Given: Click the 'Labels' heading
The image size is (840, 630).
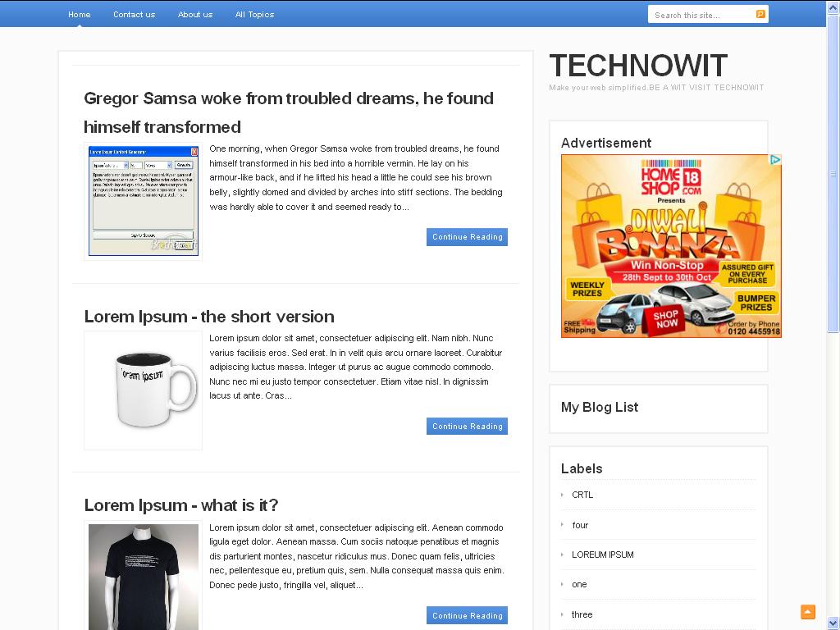Looking at the screenshot, I should click(582, 468).
